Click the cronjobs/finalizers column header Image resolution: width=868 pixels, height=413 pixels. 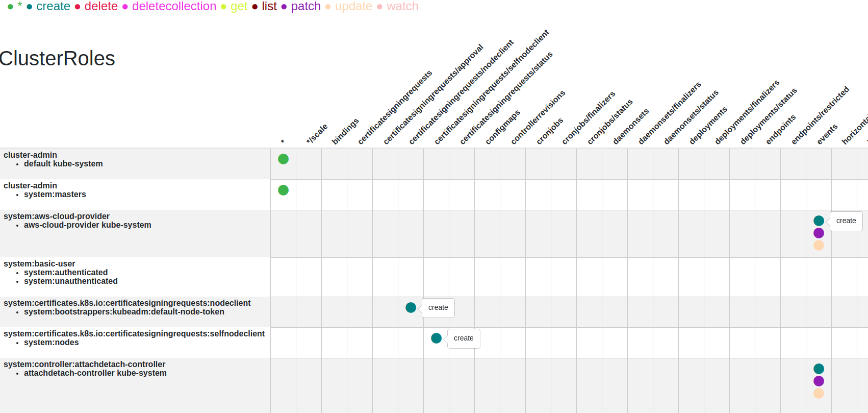click(589, 118)
